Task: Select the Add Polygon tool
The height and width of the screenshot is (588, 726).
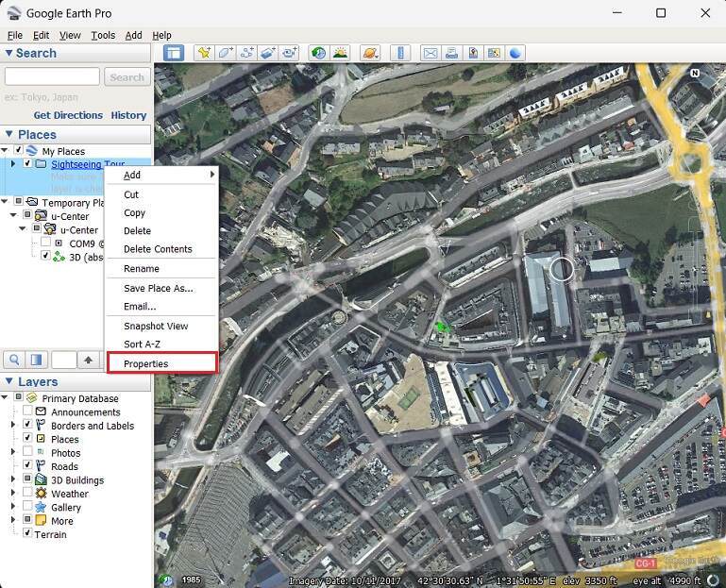Action: click(226, 53)
